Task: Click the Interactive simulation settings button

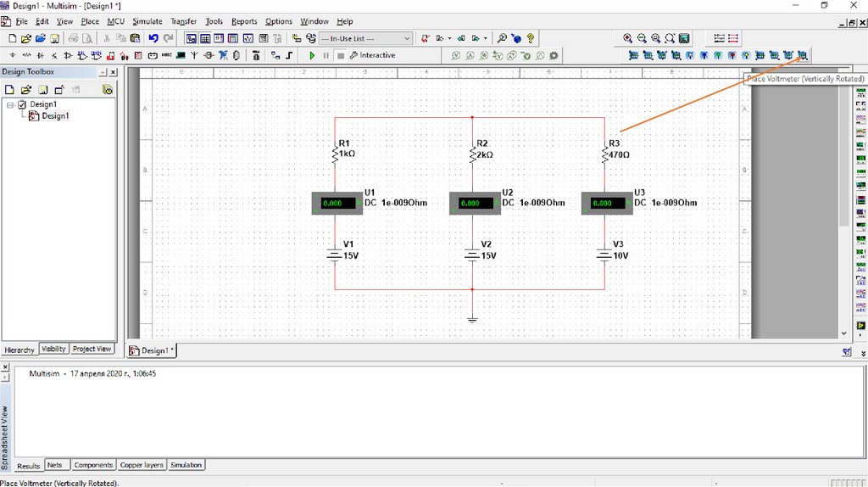Action: (373, 55)
